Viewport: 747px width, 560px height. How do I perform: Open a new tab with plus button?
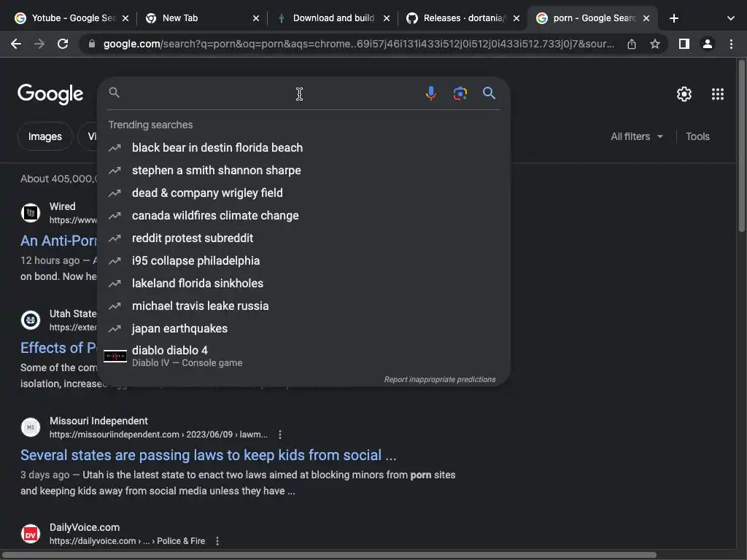pyautogui.click(x=673, y=18)
